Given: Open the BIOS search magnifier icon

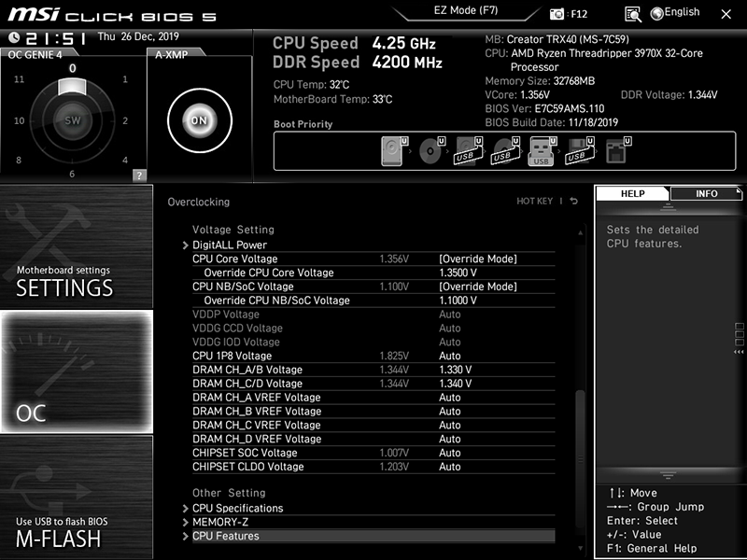Looking at the screenshot, I should tap(633, 14).
